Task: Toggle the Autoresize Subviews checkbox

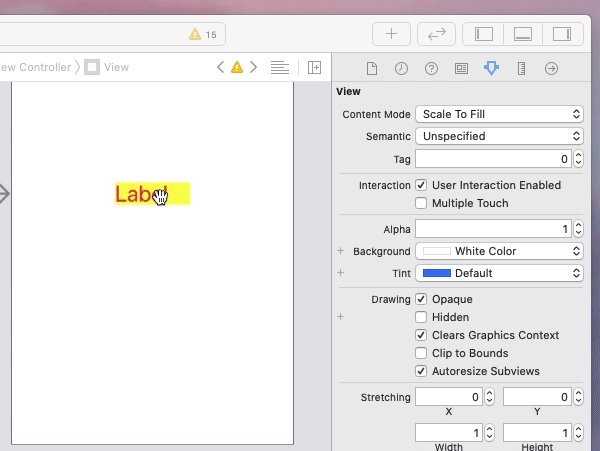Action: click(421, 371)
